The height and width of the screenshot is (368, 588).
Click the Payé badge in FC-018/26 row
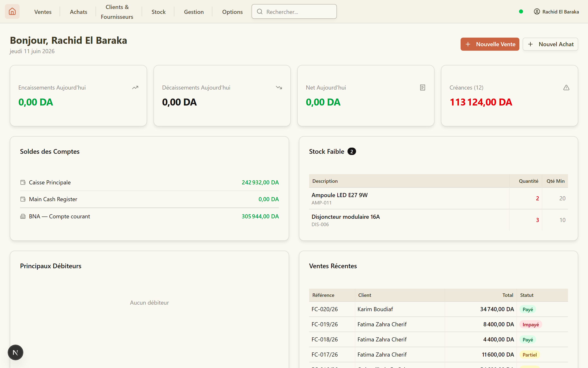528,340
